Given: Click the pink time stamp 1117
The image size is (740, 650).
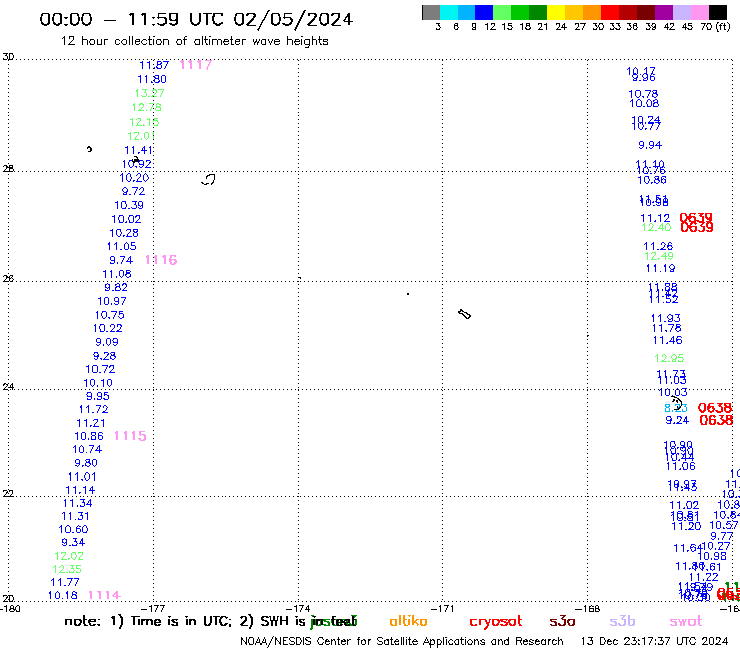Looking at the screenshot, I should pos(196,65).
